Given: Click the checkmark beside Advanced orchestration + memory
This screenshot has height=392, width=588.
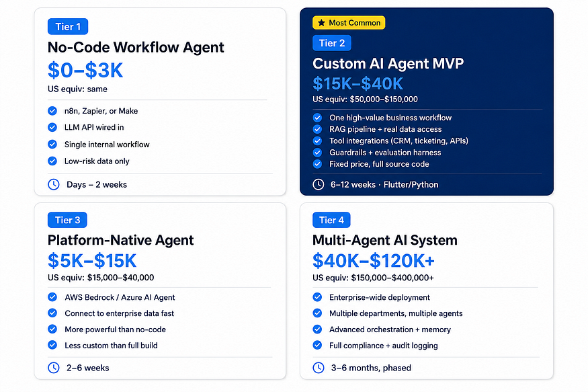Looking at the screenshot, I should pyautogui.click(x=317, y=329).
